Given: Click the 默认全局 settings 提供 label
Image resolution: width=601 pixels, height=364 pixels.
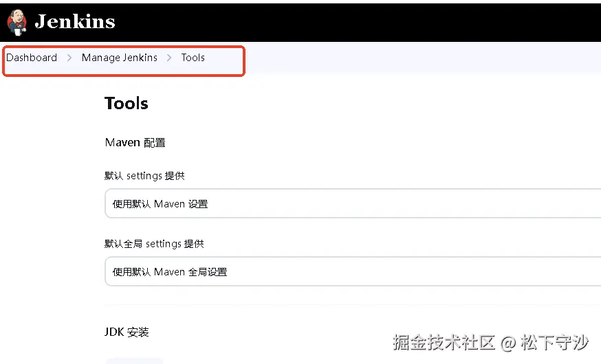Looking at the screenshot, I should [154, 244].
